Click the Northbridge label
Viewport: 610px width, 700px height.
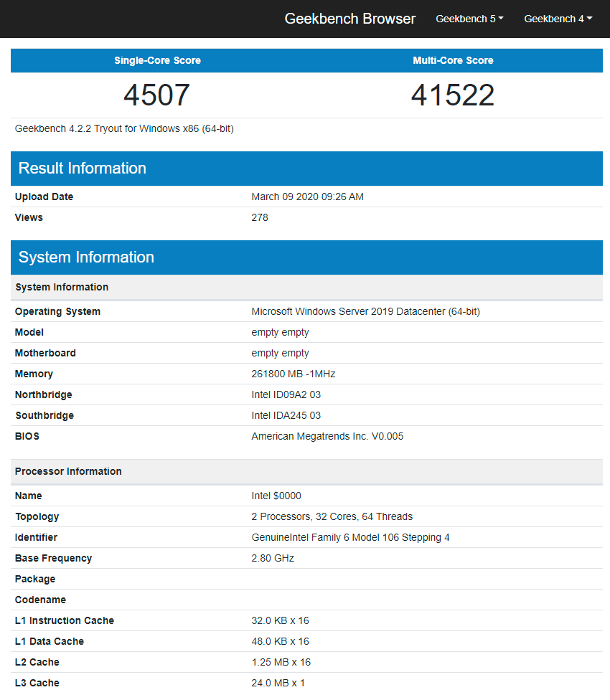tap(43, 394)
